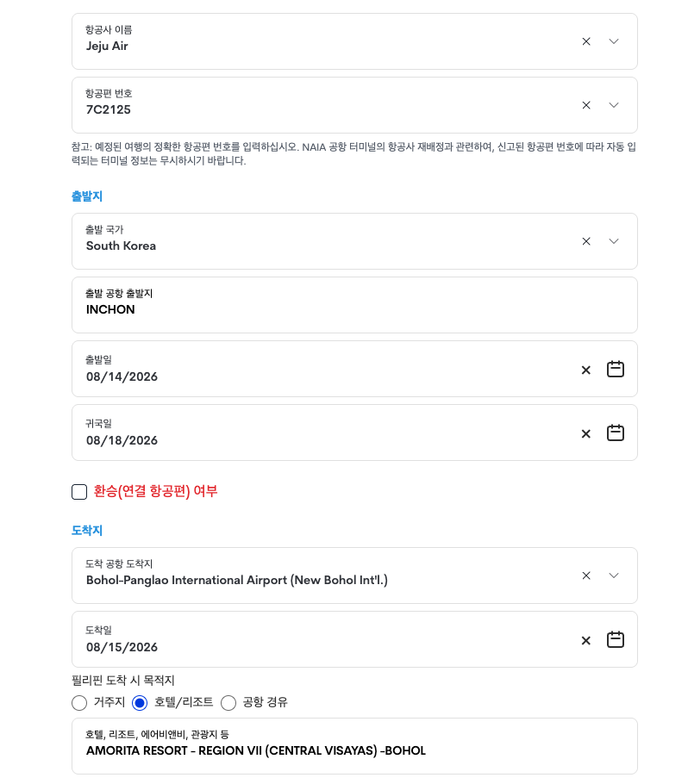Clear the 7C2125 flight number
The image size is (688, 784).
point(586,105)
